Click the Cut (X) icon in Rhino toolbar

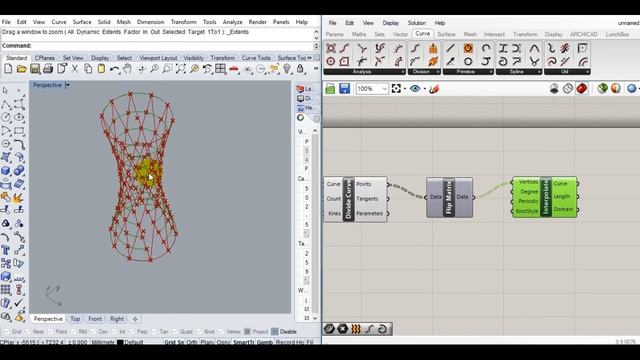(x=75, y=69)
